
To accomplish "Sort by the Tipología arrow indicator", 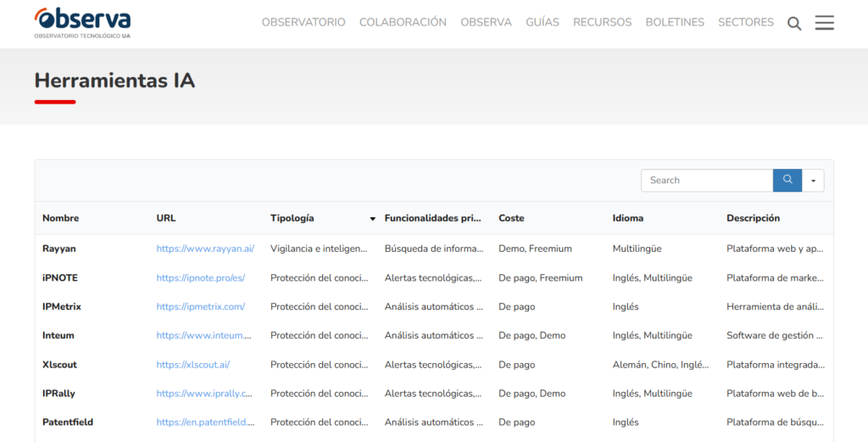I will point(373,219).
